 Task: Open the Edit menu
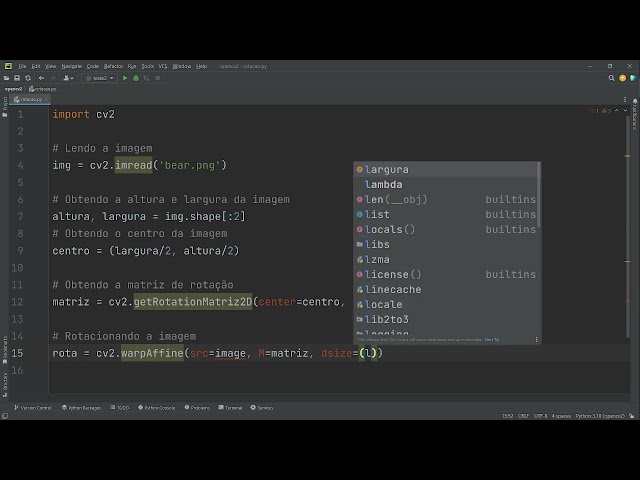36,66
